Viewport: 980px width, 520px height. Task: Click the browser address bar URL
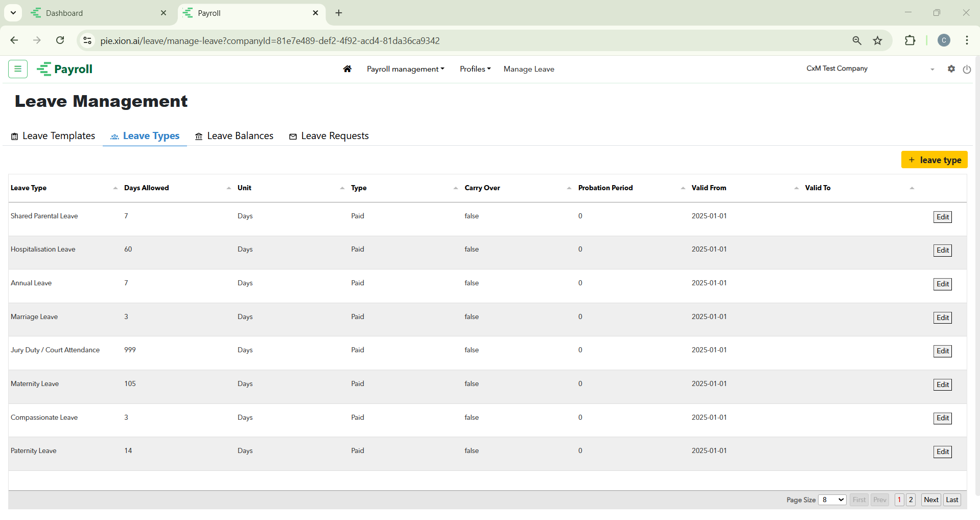coord(270,41)
